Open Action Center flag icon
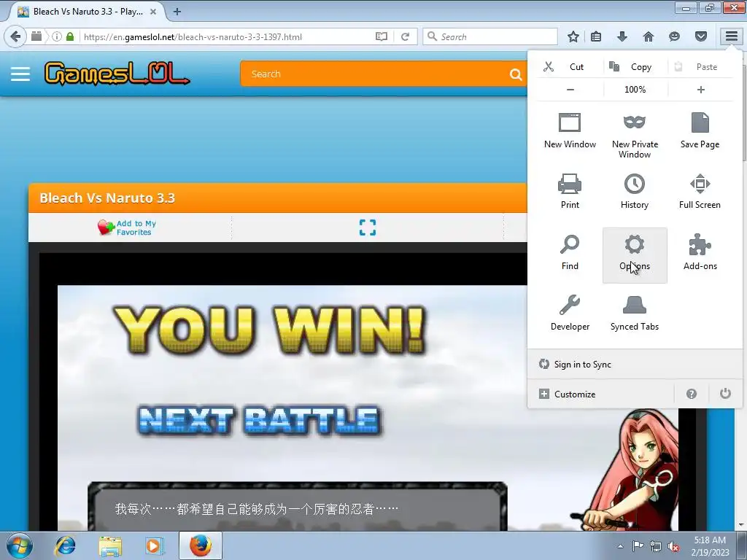The height and width of the screenshot is (560, 747). pos(638,546)
